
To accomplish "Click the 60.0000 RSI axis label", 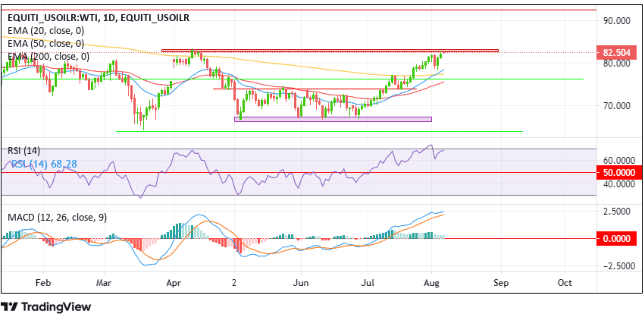I will pyautogui.click(x=619, y=160).
